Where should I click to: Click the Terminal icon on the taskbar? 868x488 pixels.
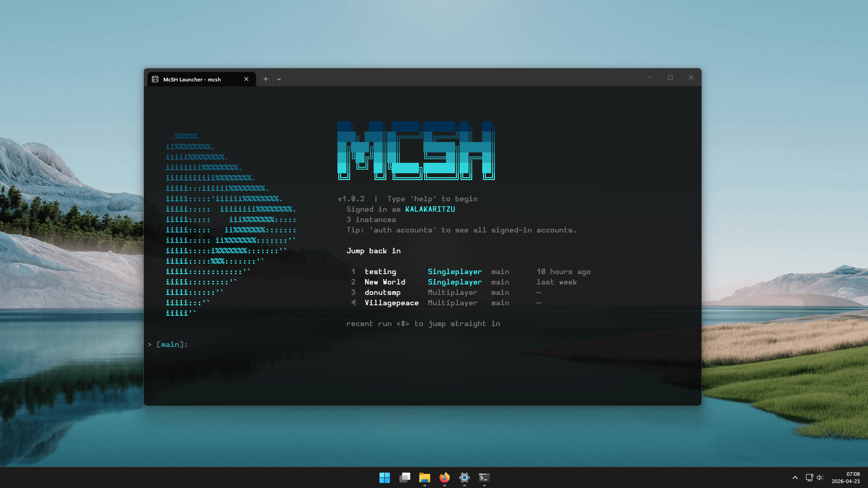click(484, 478)
